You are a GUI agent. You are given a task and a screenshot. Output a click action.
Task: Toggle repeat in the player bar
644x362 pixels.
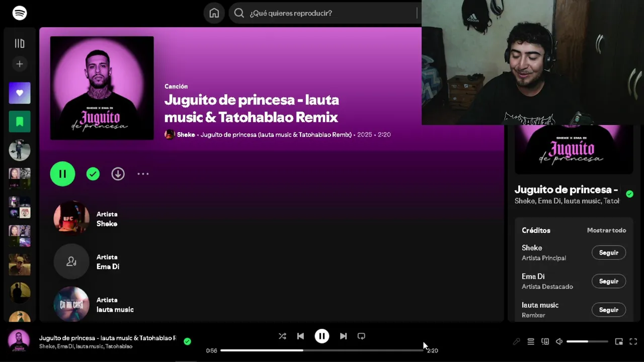361,336
